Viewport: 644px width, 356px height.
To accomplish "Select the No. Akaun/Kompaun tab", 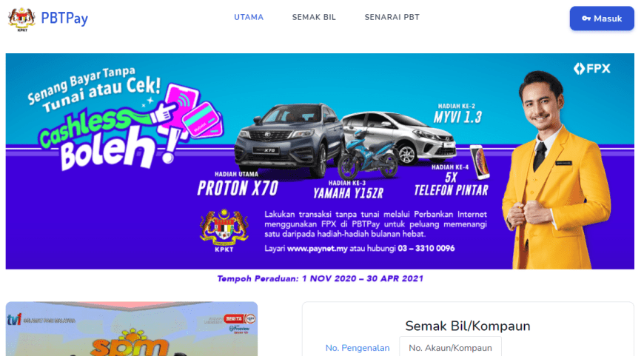I will 450,348.
